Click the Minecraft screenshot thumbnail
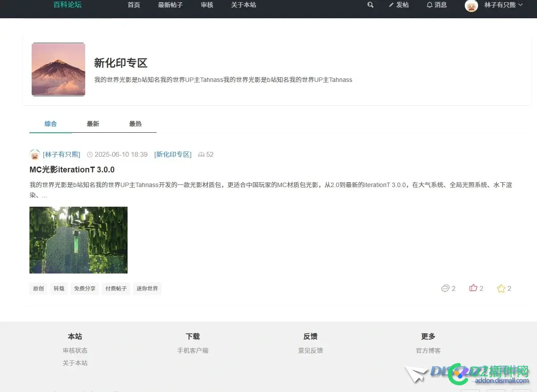Image resolution: width=537 pixels, height=392 pixels. point(78,240)
